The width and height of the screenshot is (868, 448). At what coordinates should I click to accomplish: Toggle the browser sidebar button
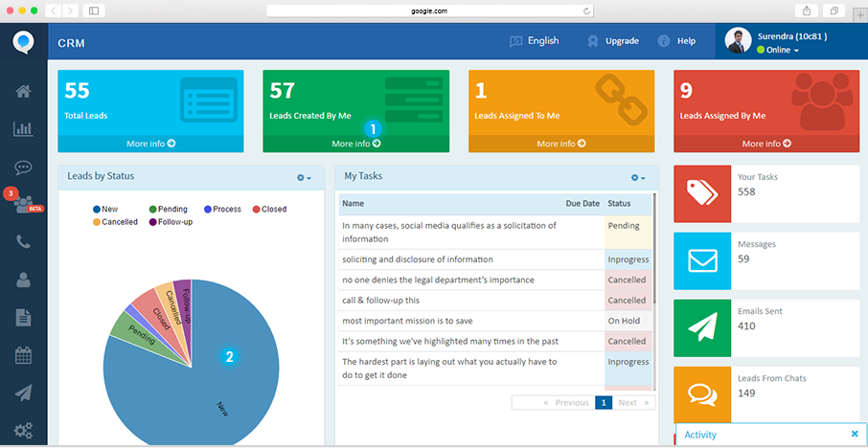pyautogui.click(x=94, y=11)
